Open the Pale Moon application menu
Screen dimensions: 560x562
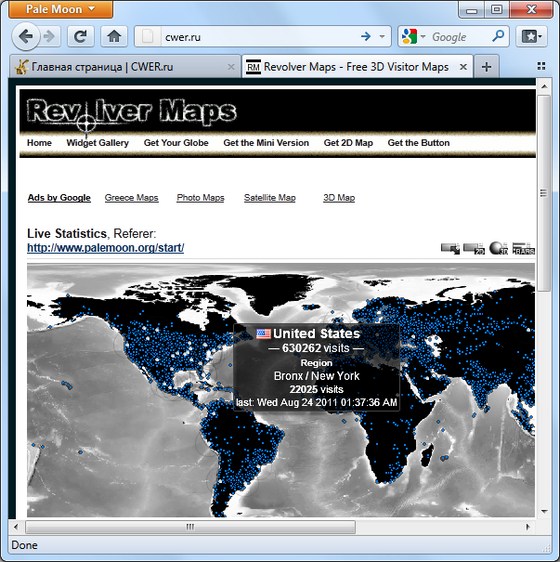click(x=61, y=9)
